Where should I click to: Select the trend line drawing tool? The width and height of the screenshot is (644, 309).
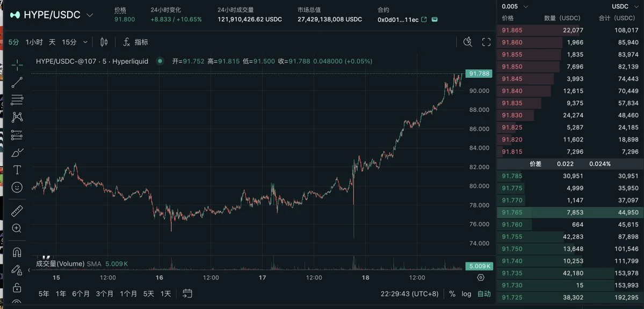coord(17,82)
